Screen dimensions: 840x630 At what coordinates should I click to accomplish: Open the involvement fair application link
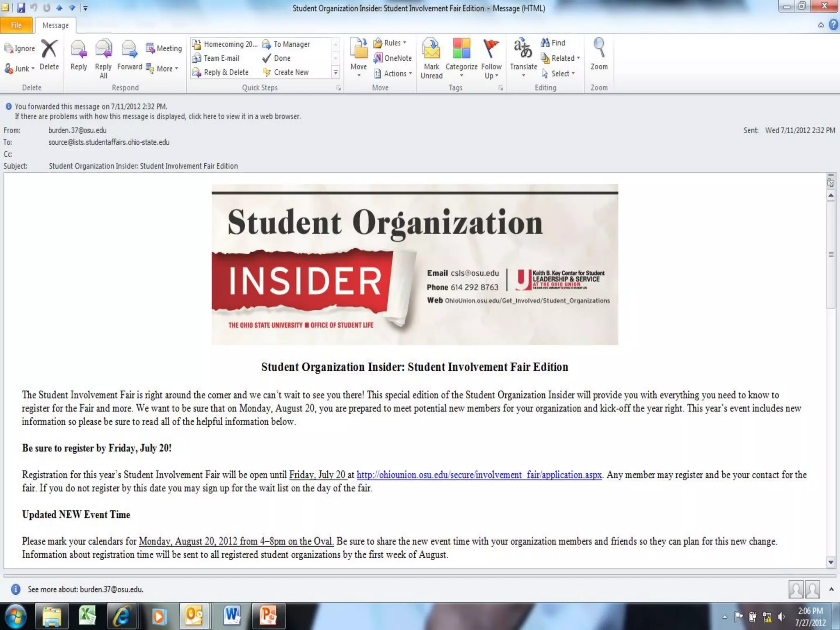(x=479, y=475)
